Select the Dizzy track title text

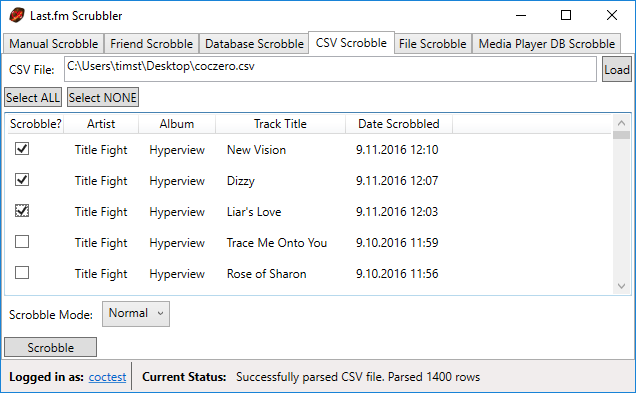241,181
